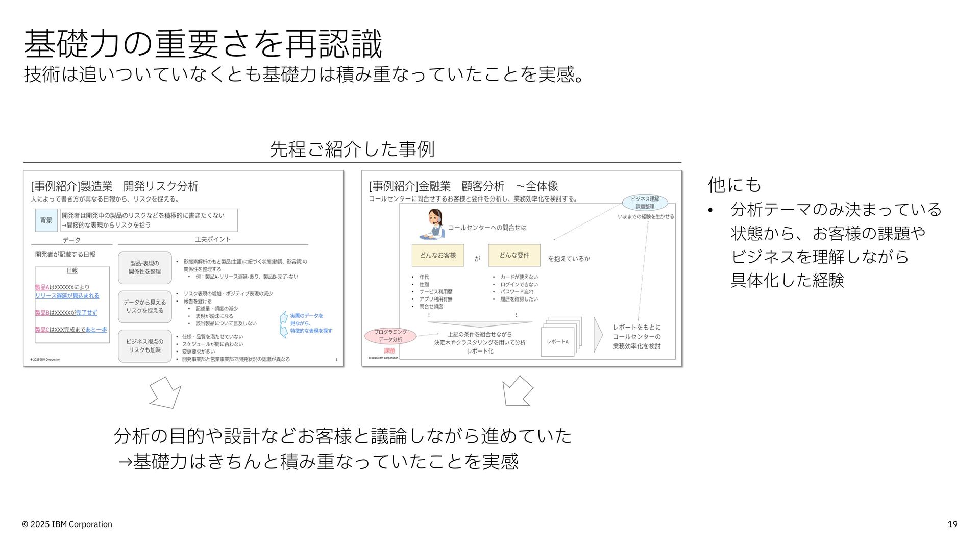Image resolution: width=980 pixels, height=551 pixels.
Task: Open the 金融業 顧客分析 slide thumbnail
Action: point(522,268)
